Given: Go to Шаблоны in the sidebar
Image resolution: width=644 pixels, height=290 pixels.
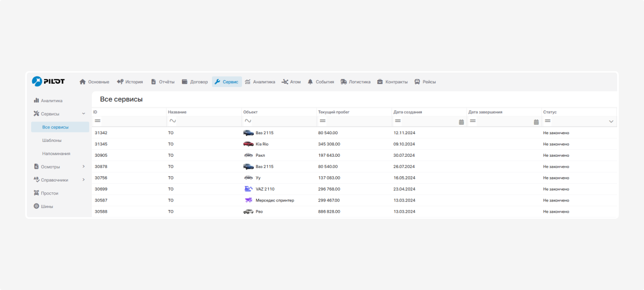Looking at the screenshot, I should click(52, 140).
